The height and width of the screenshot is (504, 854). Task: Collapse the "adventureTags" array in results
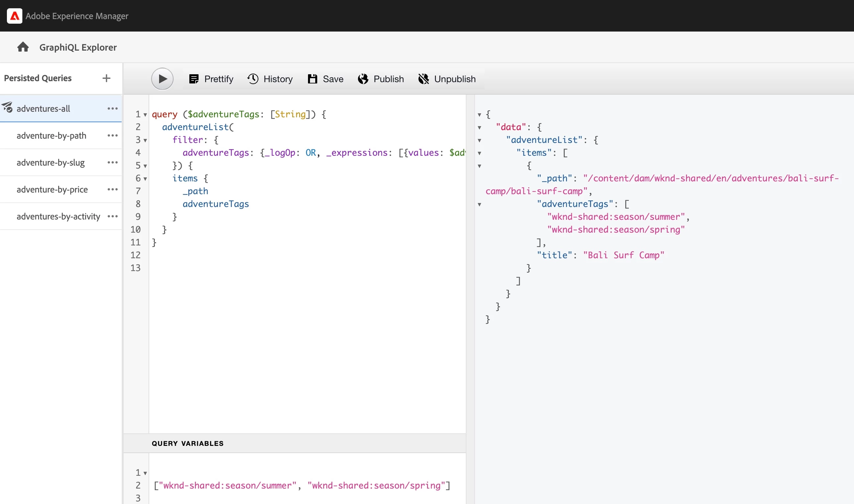pos(479,204)
